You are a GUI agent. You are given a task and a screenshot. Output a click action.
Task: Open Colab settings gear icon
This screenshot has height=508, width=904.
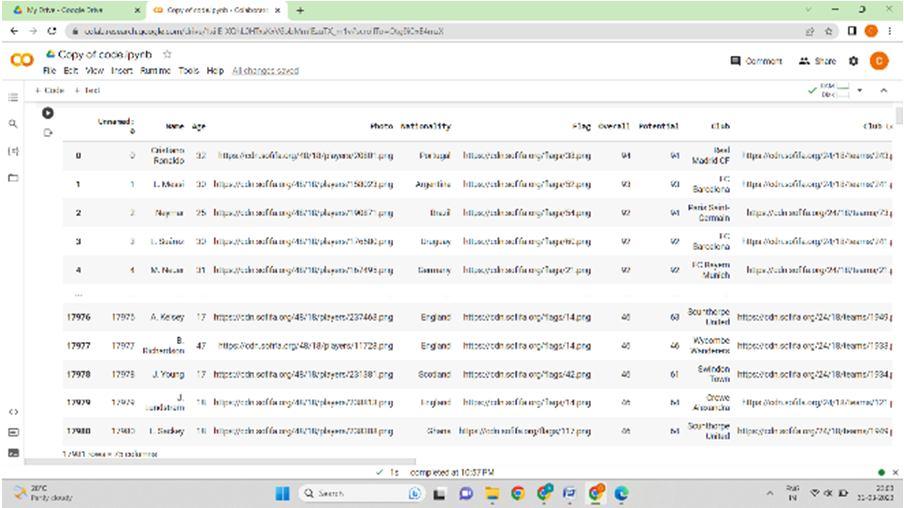pos(853,61)
